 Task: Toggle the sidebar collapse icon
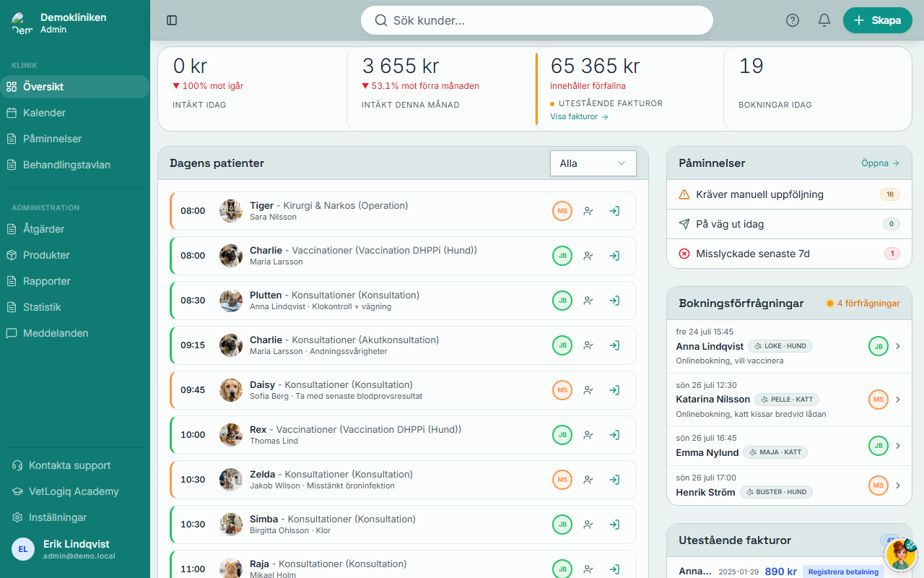(172, 20)
